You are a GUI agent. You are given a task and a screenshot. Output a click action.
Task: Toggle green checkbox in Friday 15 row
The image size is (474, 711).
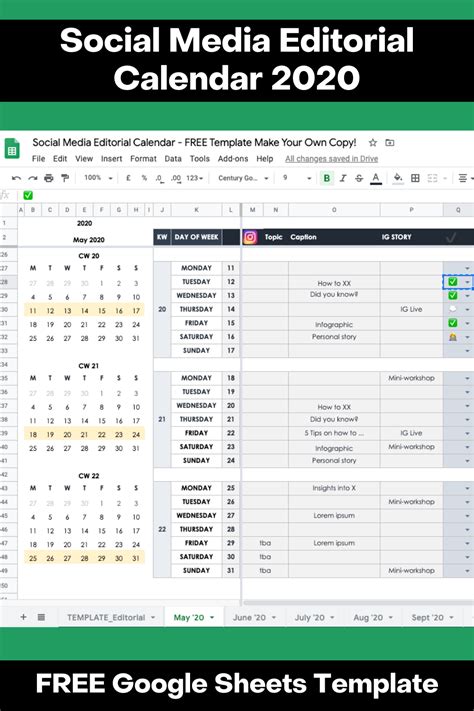tap(453, 323)
